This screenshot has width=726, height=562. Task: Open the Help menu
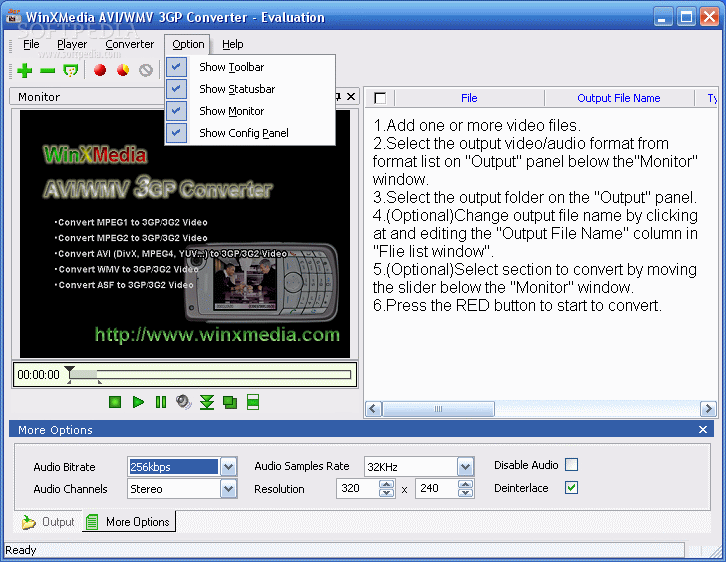(232, 44)
